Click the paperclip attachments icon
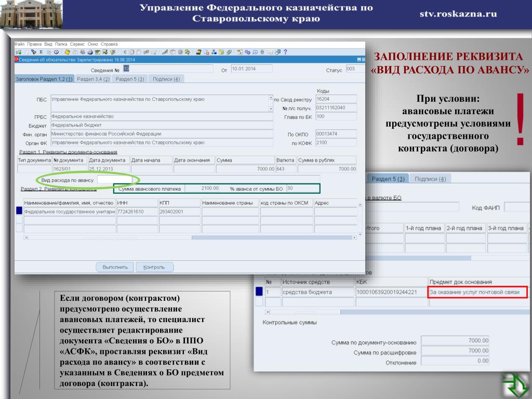This screenshot has height=399, width=532. (x=229, y=52)
